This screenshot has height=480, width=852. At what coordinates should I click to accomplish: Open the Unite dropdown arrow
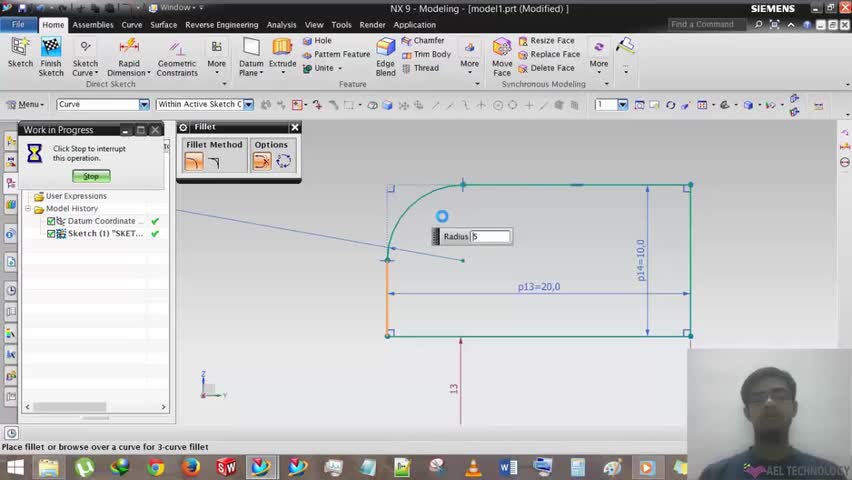pos(340,68)
